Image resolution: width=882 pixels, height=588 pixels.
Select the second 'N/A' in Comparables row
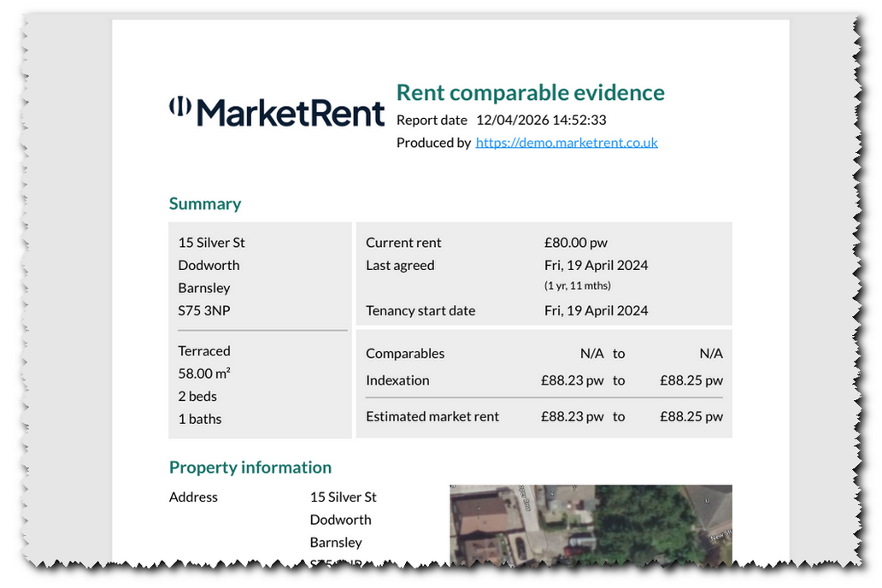click(711, 353)
